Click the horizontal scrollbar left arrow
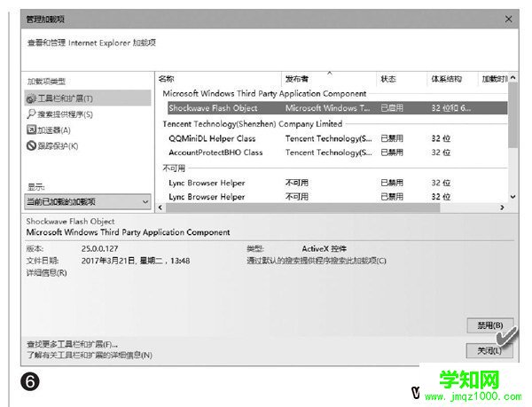 [160, 207]
